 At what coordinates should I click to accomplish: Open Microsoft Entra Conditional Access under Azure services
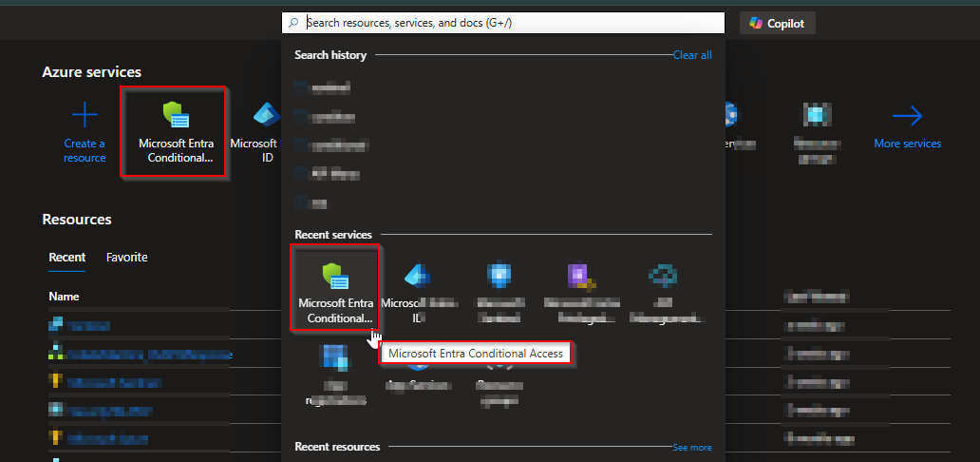click(175, 131)
